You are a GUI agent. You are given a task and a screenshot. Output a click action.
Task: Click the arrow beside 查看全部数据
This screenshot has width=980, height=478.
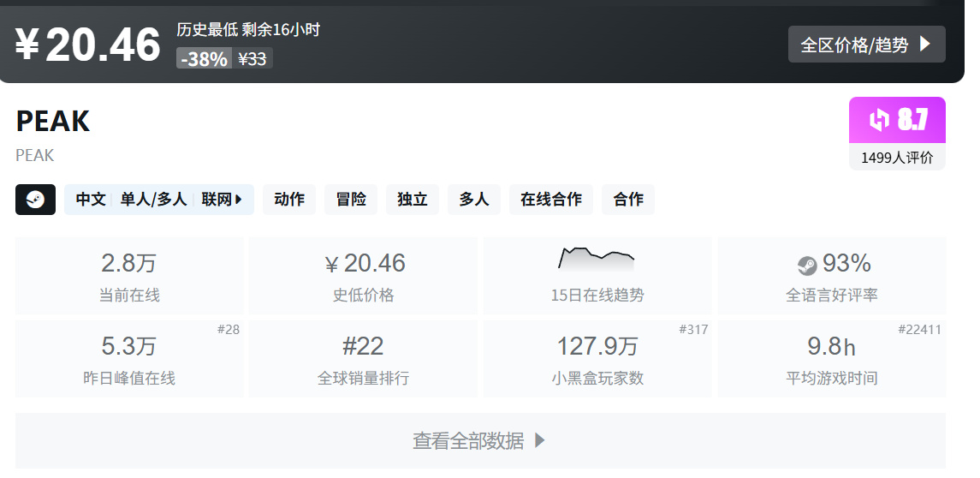point(541,440)
